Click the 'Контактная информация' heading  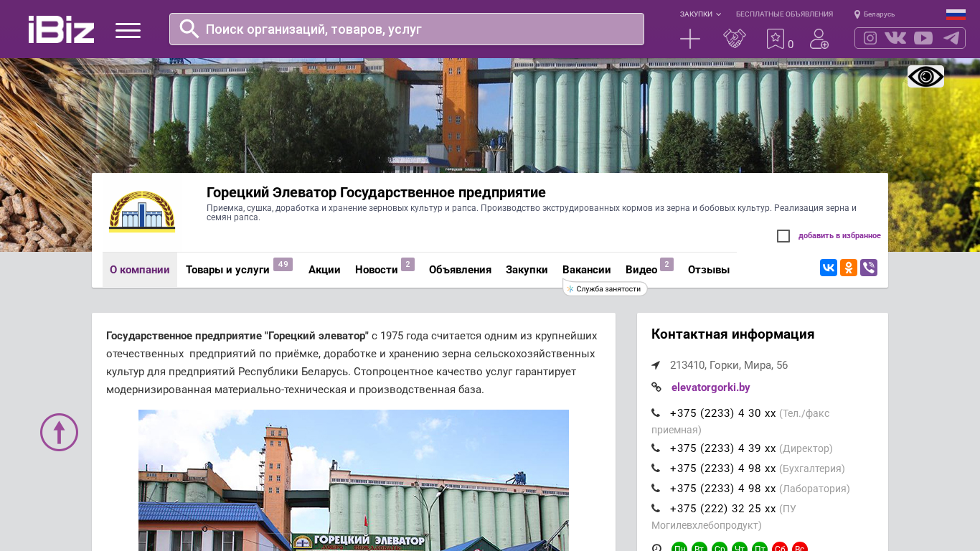pyautogui.click(x=732, y=334)
